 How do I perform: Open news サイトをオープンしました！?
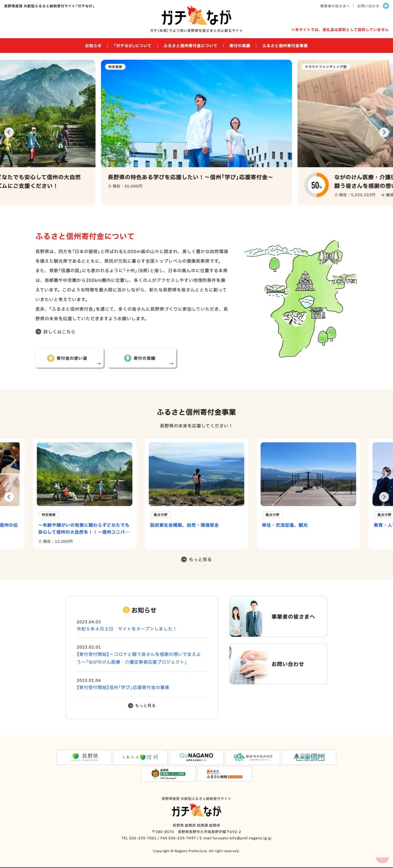pyautogui.click(x=127, y=629)
